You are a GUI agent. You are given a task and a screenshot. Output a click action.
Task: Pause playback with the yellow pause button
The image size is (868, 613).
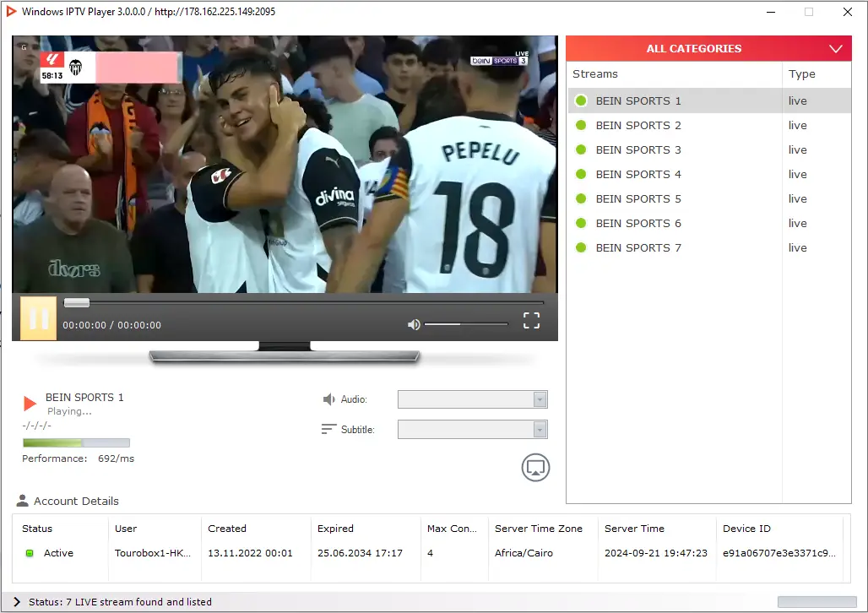pos(38,317)
